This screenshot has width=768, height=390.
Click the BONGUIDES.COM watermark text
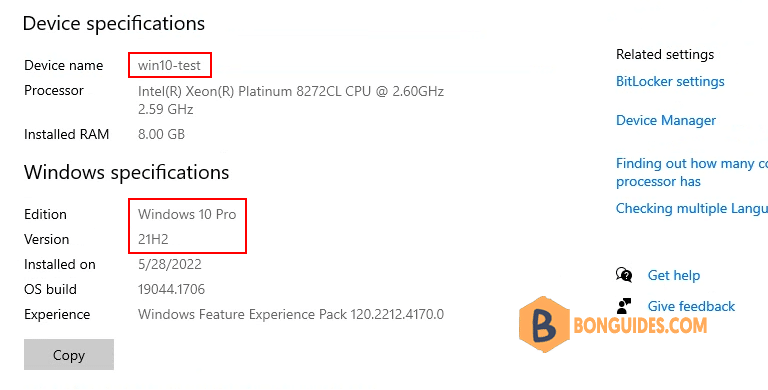coord(640,325)
